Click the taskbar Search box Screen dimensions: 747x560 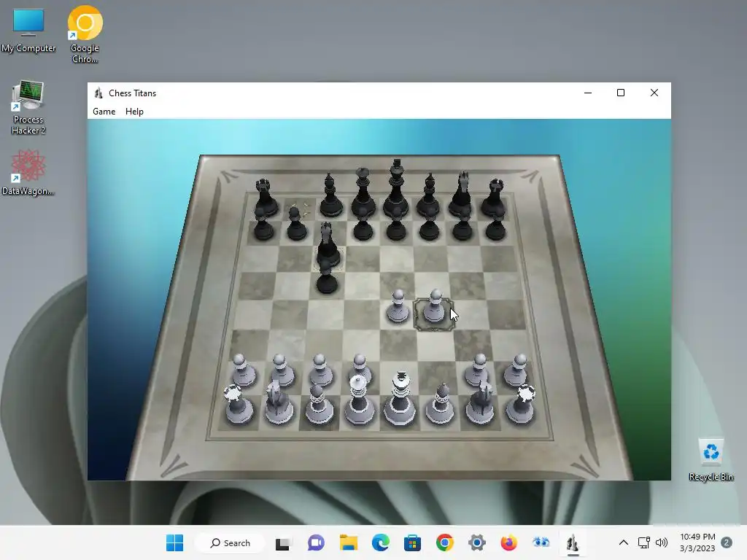pos(231,542)
